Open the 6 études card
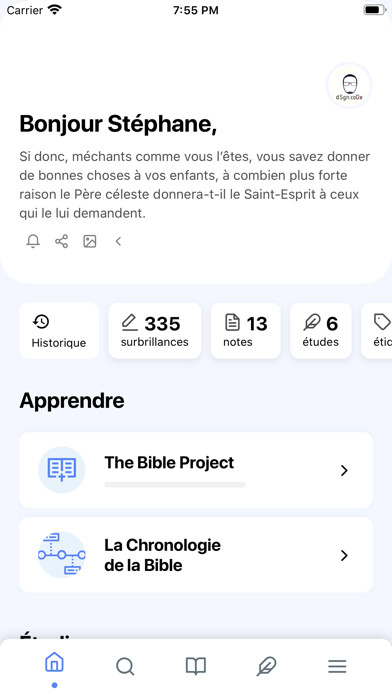Viewport: 392px width, 696px height. [x=321, y=331]
